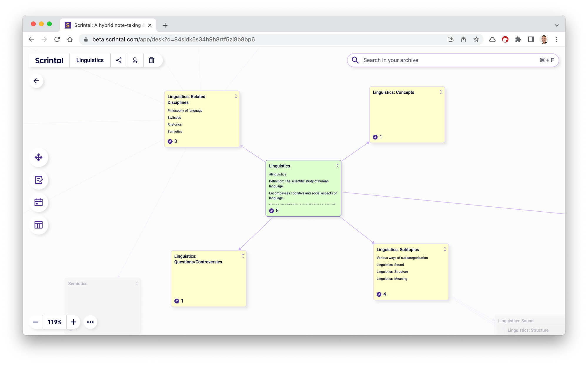588x365 pixels.
Task: Collapse the central Linguistics card
Action: pyautogui.click(x=338, y=166)
